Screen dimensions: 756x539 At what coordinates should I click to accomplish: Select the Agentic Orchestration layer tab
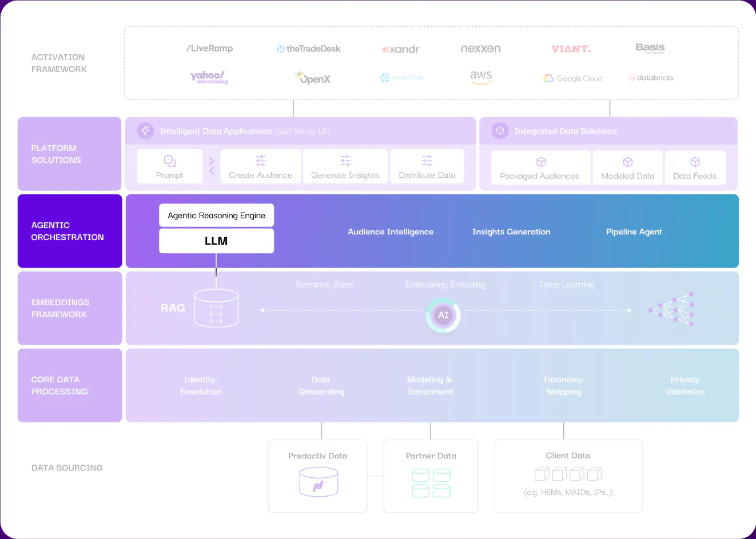coord(70,231)
